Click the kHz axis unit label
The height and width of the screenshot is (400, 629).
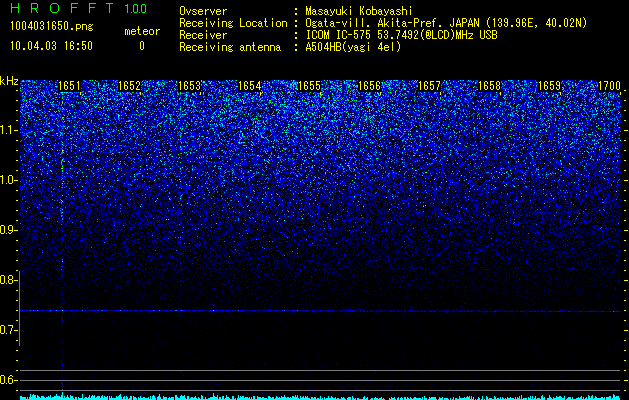(9, 81)
